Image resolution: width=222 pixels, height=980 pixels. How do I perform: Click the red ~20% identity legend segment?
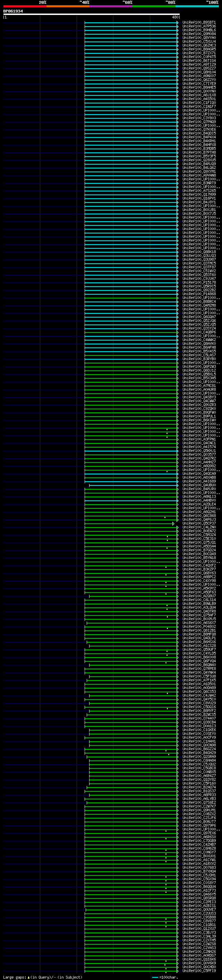coord(25,6)
